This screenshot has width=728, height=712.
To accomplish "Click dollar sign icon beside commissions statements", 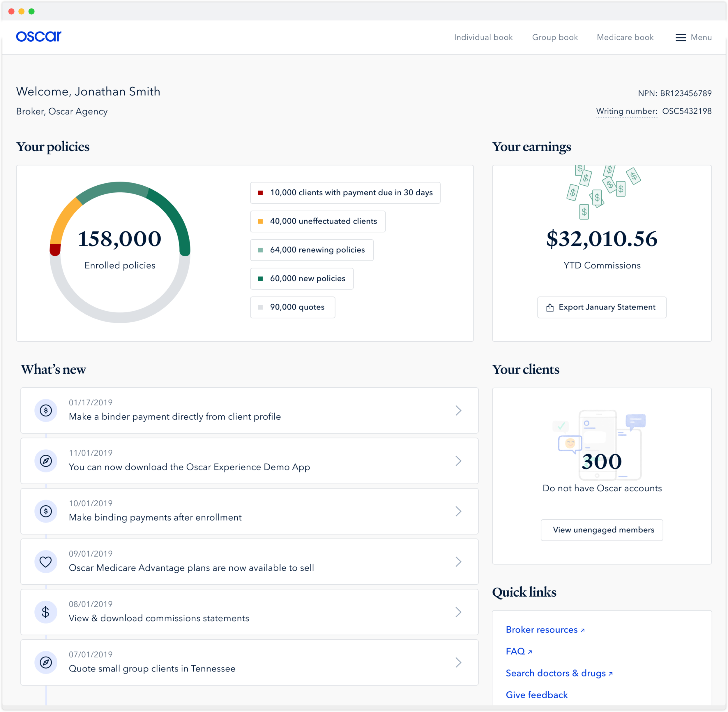I will (x=46, y=612).
